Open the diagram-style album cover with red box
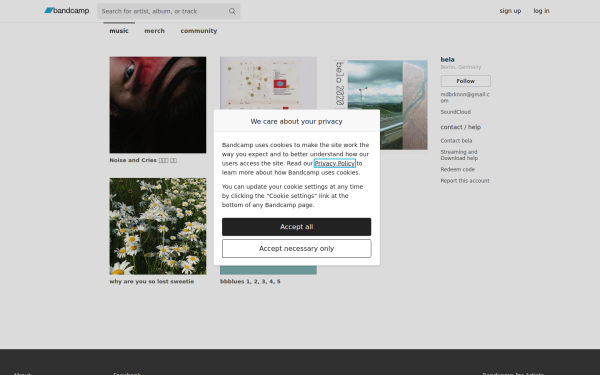Viewport: 600px width, 375px height. coord(268,83)
